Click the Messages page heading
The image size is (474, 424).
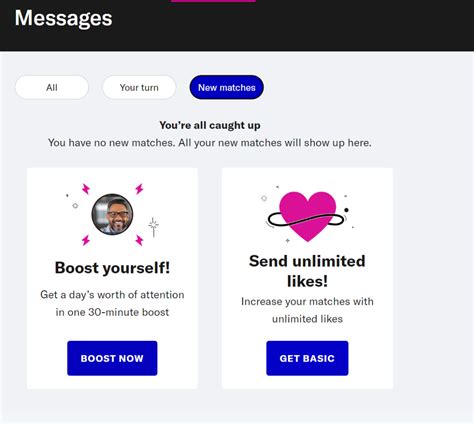pos(63,18)
